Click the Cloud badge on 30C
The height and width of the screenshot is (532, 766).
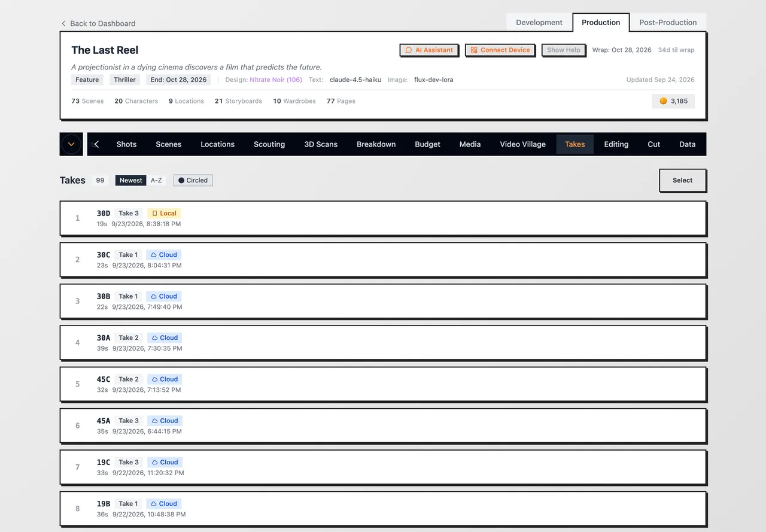coord(164,255)
